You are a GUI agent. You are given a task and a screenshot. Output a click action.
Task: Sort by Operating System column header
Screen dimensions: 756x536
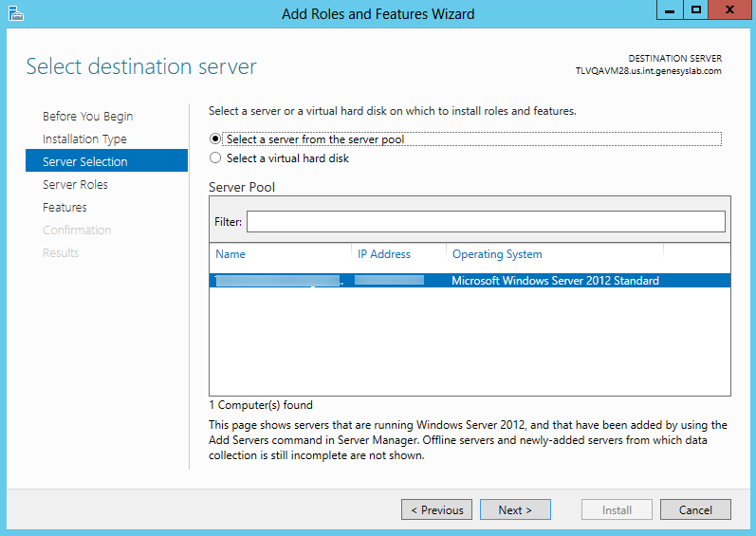pyautogui.click(x=497, y=254)
